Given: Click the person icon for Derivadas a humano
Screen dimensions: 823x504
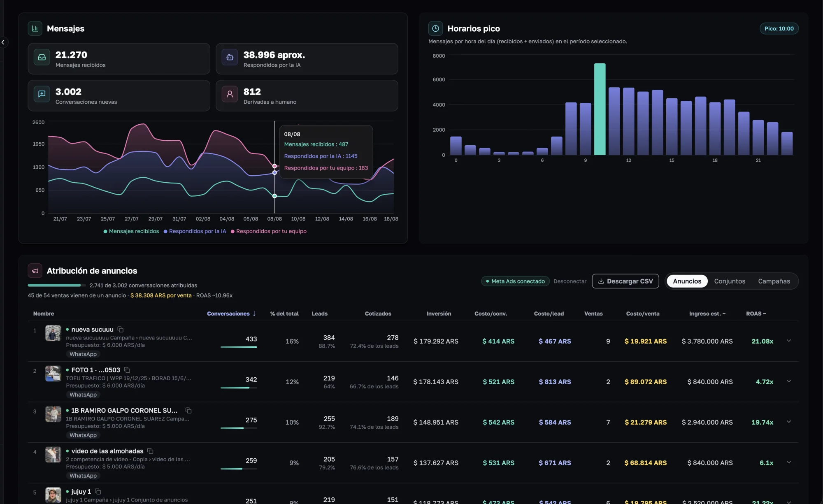Looking at the screenshot, I should (230, 94).
